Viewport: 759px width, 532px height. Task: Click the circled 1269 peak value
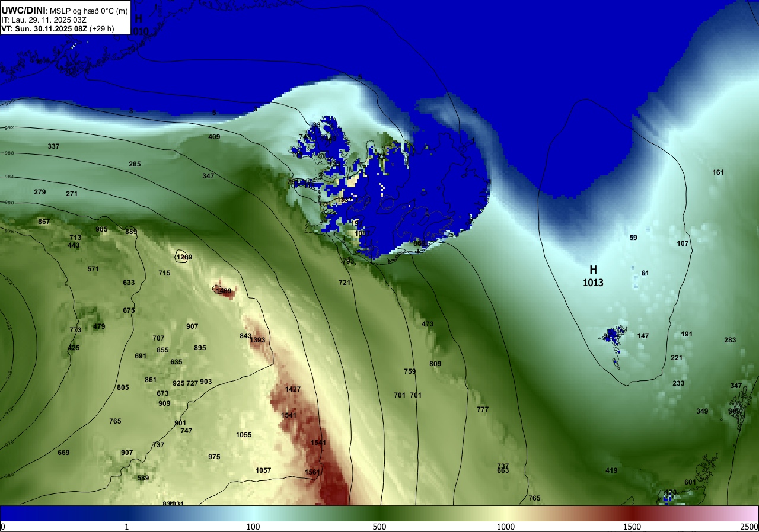184,257
